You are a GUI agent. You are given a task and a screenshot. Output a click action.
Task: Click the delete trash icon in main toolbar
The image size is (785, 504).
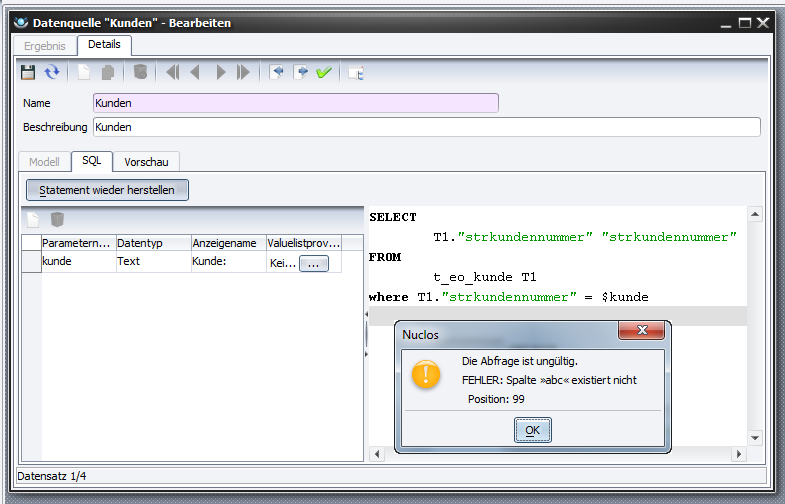[141, 73]
